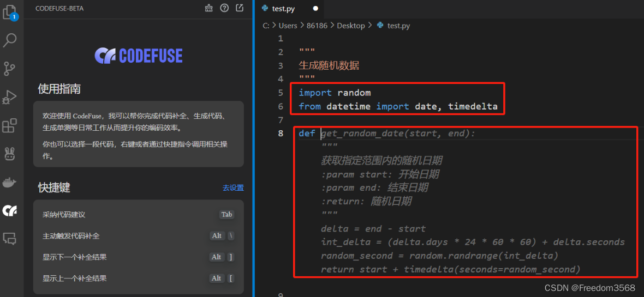Open the Source Control view
Image resolution: width=644 pixels, height=297 pixels.
click(x=9, y=69)
